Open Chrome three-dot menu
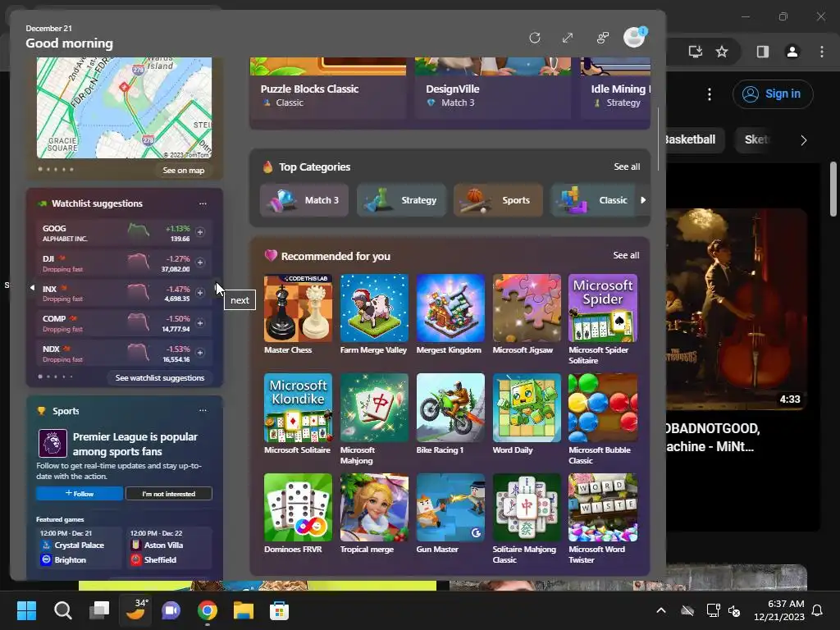This screenshot has height=630, width=840. (822, 52)
